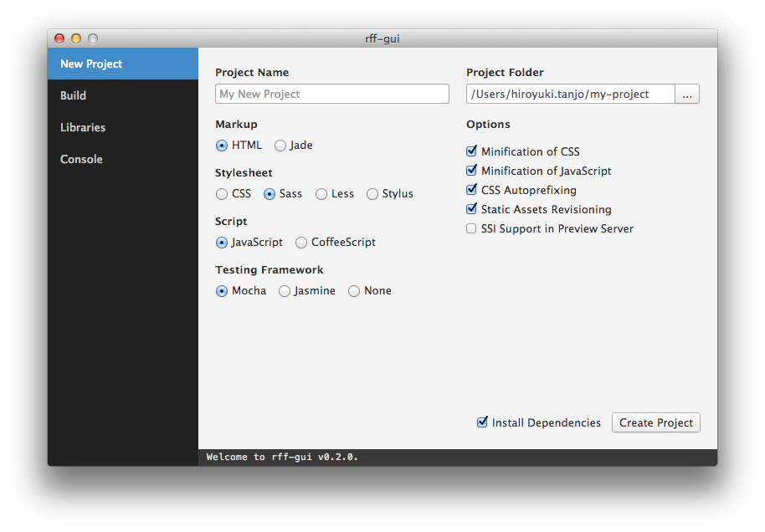This screenshot has width=765, height=532.
Task: Focus the Project Name input field
Action: pyautogui.click(x=331, y=94)
